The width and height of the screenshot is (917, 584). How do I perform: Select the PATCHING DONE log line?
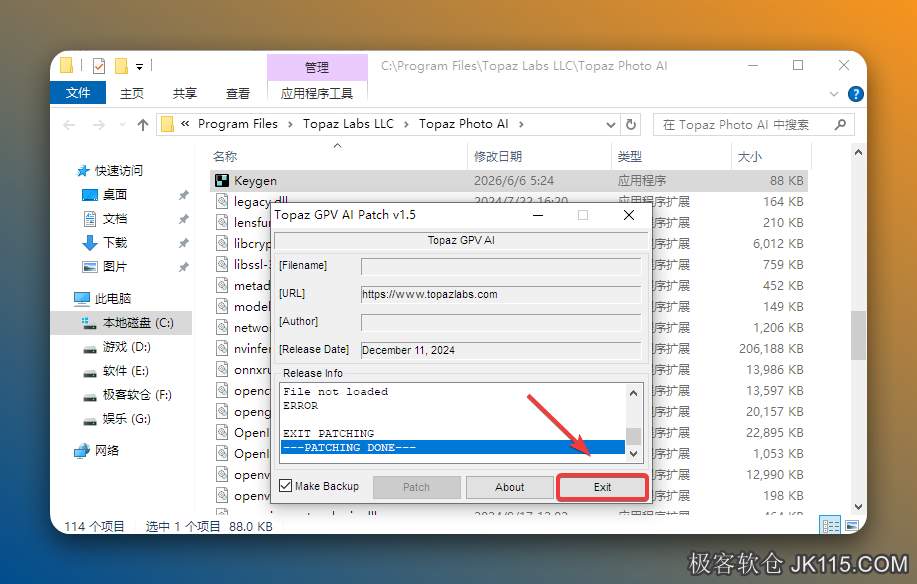[x=453, y=447]
